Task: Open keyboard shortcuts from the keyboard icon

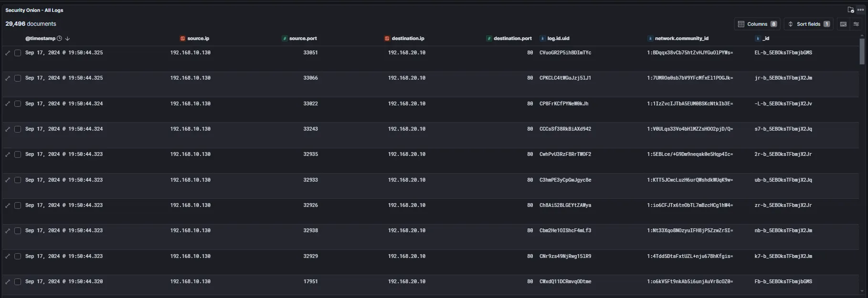Action: [843, 24]
